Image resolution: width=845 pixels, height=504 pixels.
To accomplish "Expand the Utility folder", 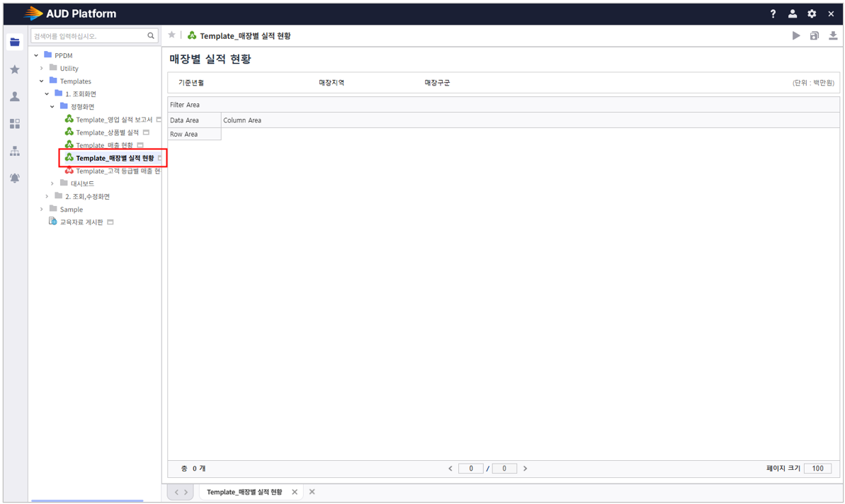I will (42, 68).
